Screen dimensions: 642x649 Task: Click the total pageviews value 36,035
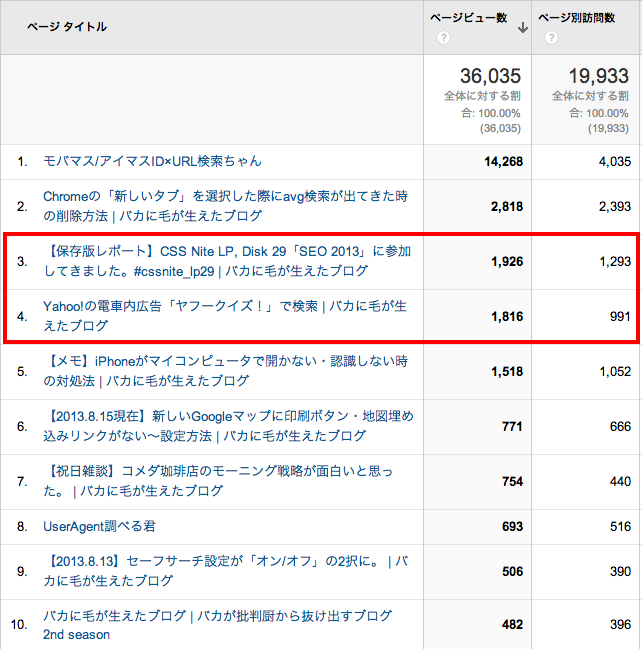click(x=490, y=76)
